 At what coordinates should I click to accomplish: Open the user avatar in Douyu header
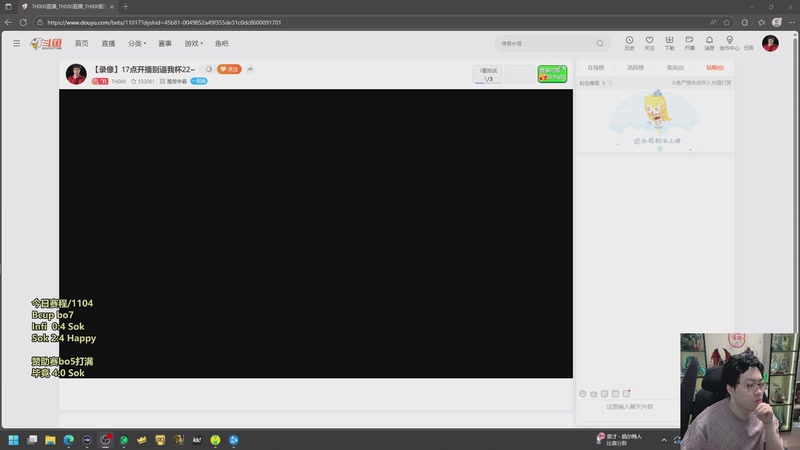770,43
